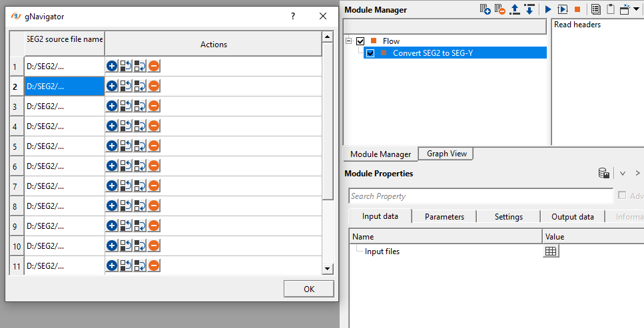Viewport: 644px width, 328px height.
Task: Move selected module down in Module Manager
Action: (x=529, y=9)
